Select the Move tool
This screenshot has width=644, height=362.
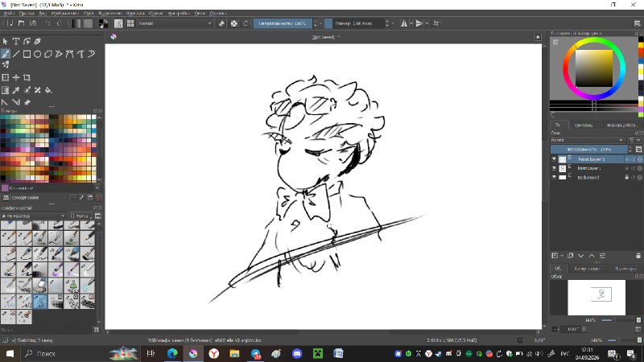(x=16, y=77)
